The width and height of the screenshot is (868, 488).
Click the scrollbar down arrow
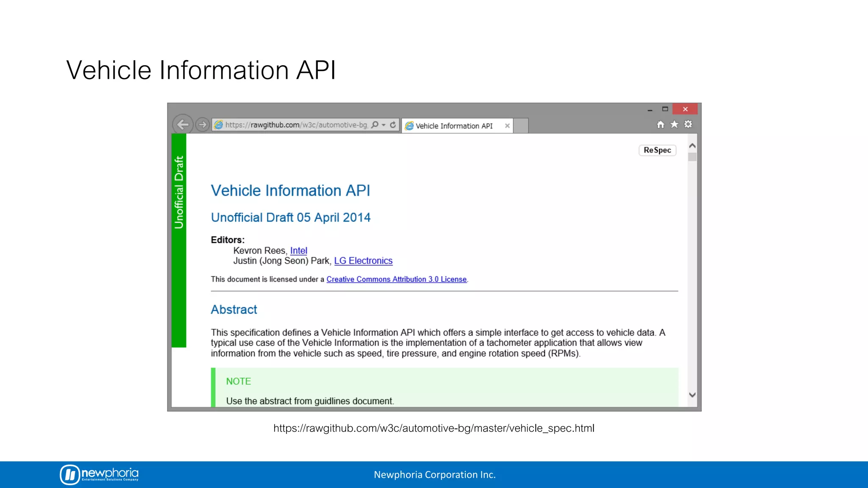[692, 395]
